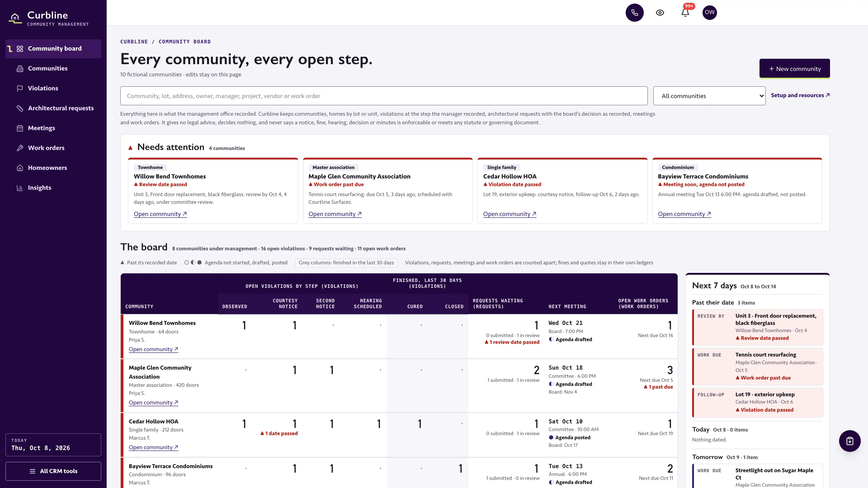Toggle the eye view icon in header

point(660,12)
